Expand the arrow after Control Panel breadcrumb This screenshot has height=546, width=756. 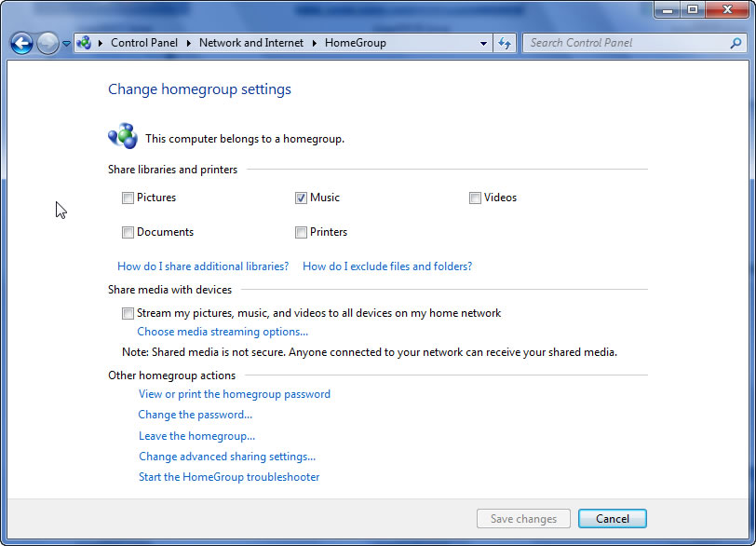[190, 43]
